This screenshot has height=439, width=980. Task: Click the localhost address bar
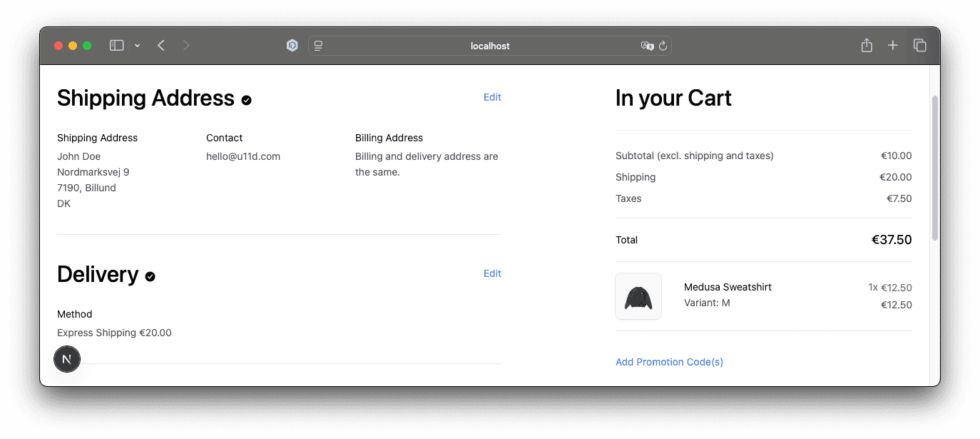pyautogui.click(x=490, y=46)
